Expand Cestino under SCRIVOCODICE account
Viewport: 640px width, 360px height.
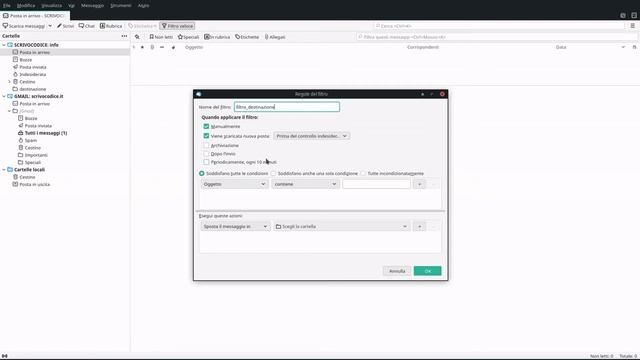pos(9,82)
